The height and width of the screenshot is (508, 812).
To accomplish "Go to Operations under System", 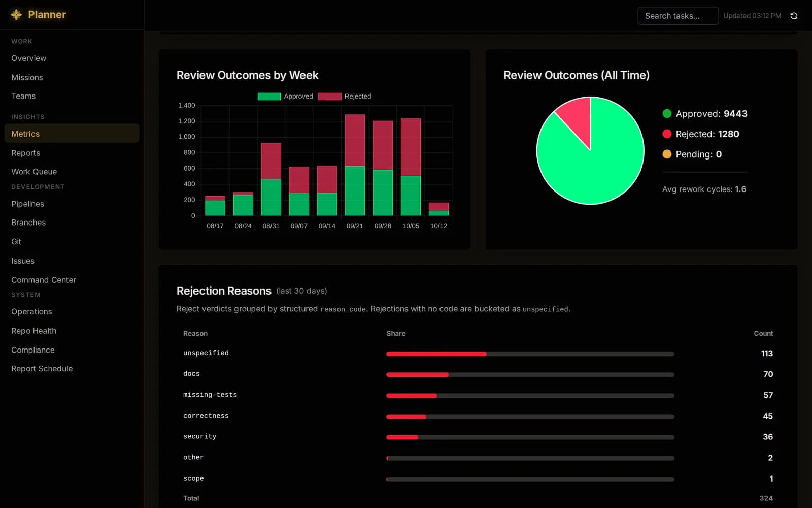I will tap(31, 311).
